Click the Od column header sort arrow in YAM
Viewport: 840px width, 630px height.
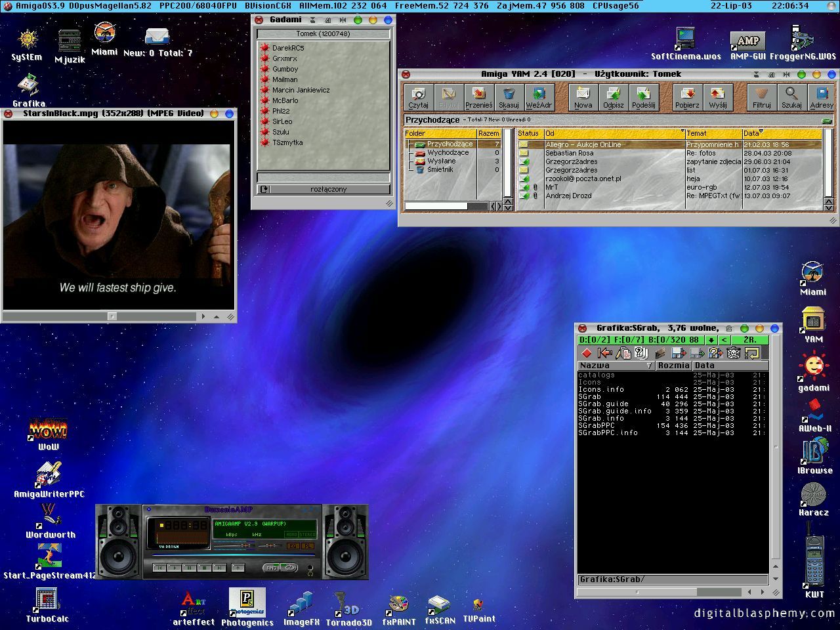click(682, 131)
